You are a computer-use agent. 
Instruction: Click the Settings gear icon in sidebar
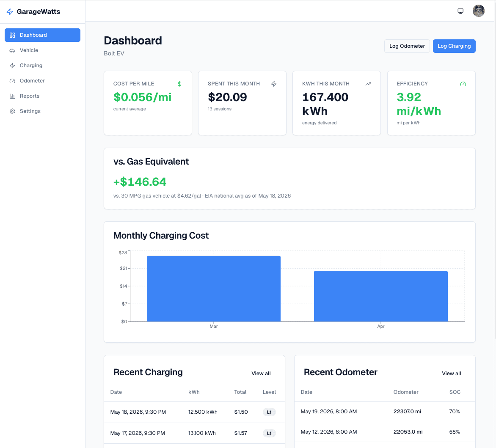point(12,111)
